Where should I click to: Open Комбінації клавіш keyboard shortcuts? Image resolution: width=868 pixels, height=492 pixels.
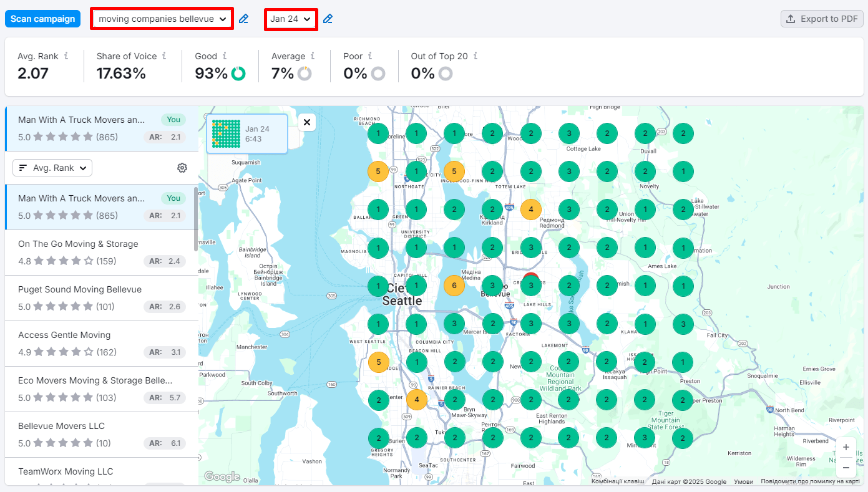pyautogui.click(x=618, y=481)
